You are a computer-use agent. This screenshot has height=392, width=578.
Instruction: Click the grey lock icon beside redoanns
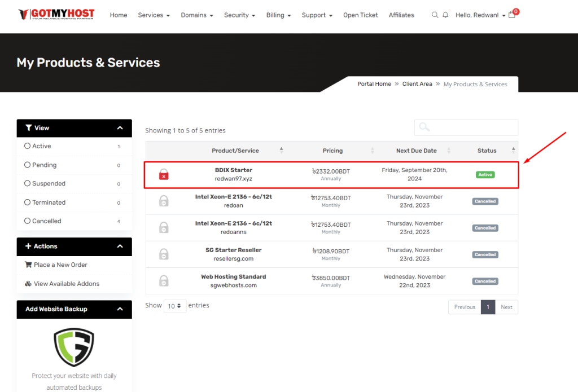coord(164,228)
